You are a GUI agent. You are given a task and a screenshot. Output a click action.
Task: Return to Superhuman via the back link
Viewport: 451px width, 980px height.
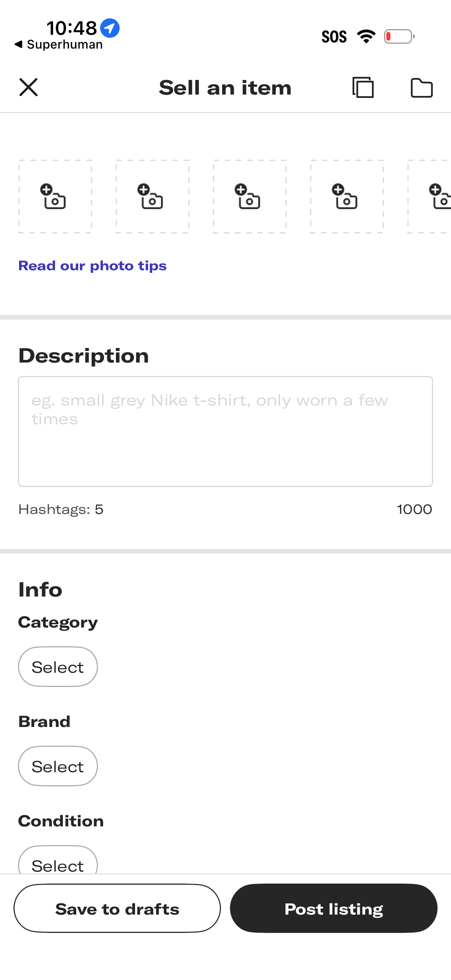pos(60,44)
